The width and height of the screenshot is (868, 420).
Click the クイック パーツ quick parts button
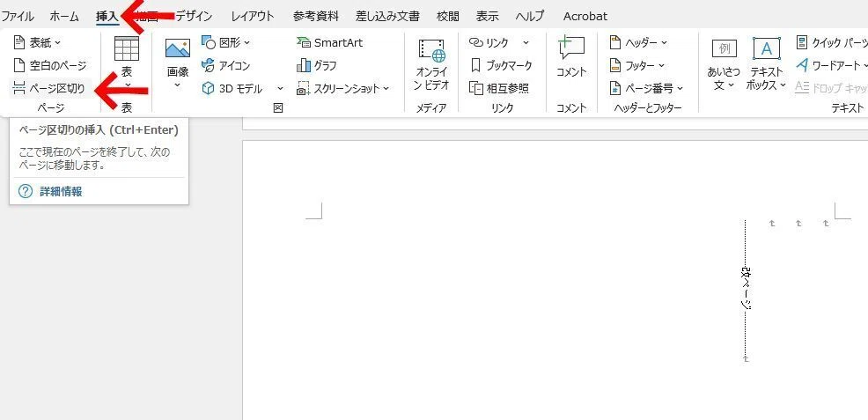[x=831, y=42]
